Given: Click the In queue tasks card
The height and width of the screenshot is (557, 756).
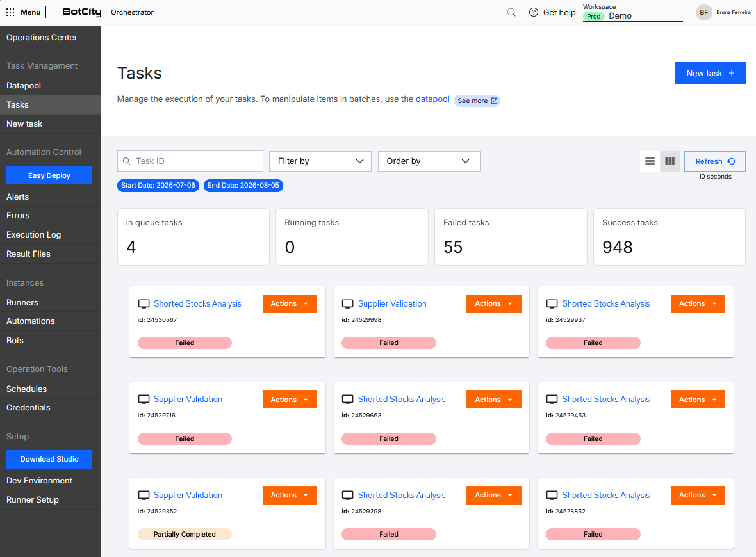Looking at the screenshot, I should point(193,237).
